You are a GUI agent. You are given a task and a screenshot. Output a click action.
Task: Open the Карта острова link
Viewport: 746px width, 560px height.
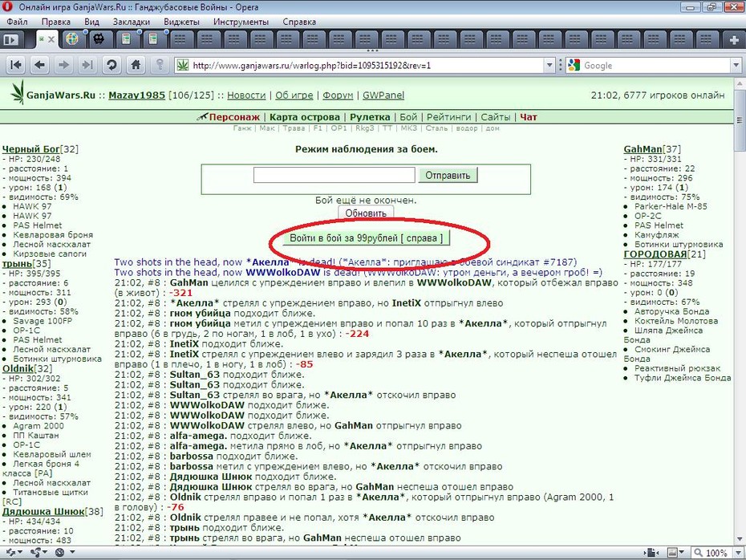(305, 117)
